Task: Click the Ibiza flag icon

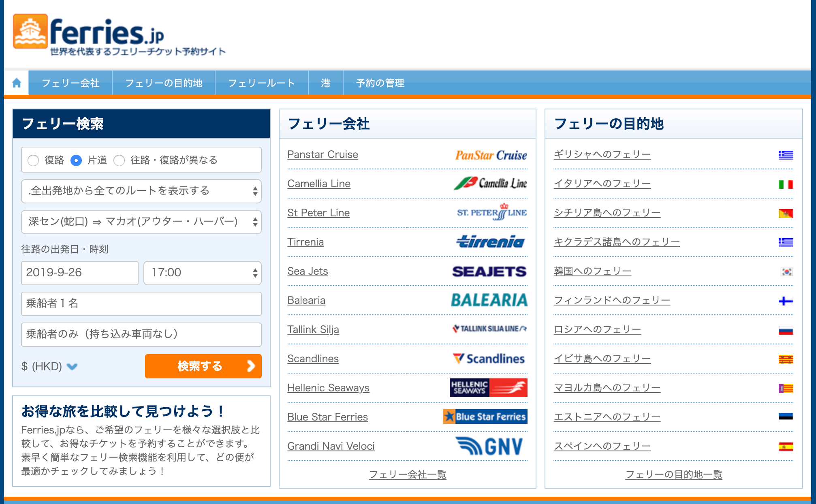Action: click(786, 359)
